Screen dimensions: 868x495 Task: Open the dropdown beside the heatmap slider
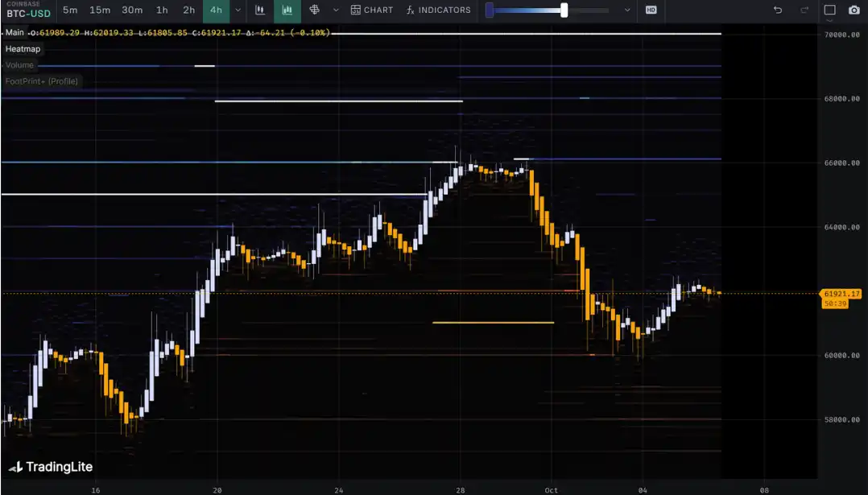click(627, 10)
